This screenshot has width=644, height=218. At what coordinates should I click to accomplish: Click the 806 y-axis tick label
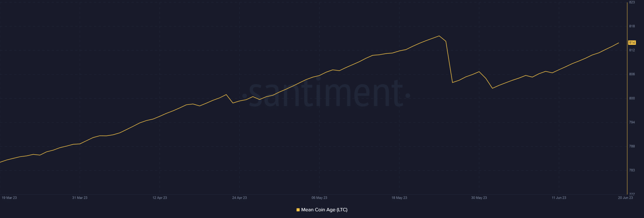tap(632, 74)
